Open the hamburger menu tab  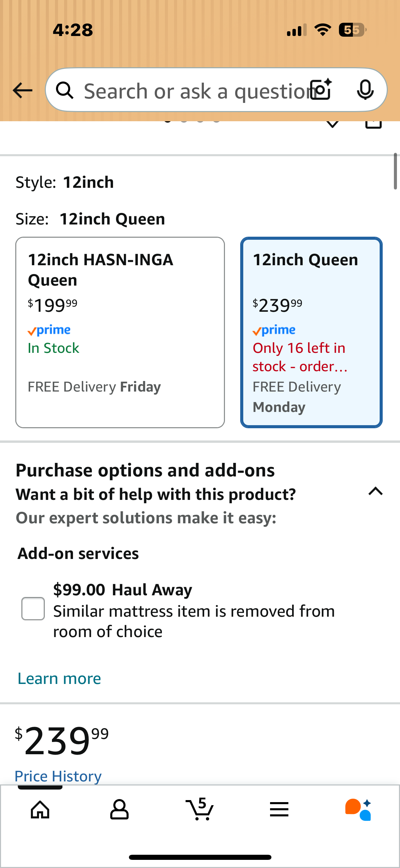click(279, 810)
